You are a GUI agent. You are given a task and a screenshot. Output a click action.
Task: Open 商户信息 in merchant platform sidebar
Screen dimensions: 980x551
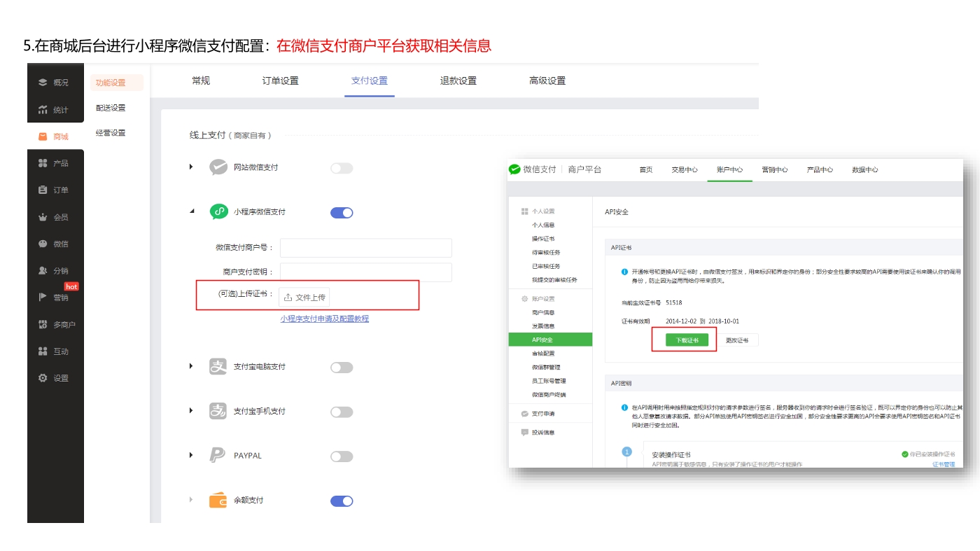[x=543, y=312]
